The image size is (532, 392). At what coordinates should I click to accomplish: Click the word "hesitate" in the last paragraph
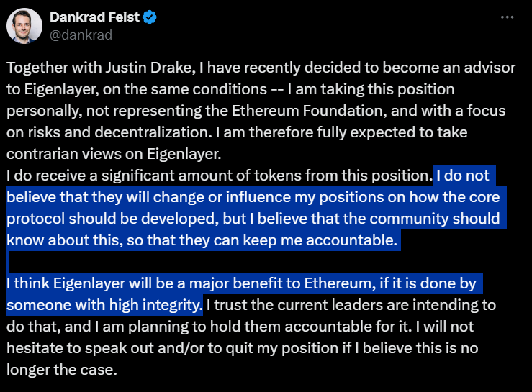[33, 348]
